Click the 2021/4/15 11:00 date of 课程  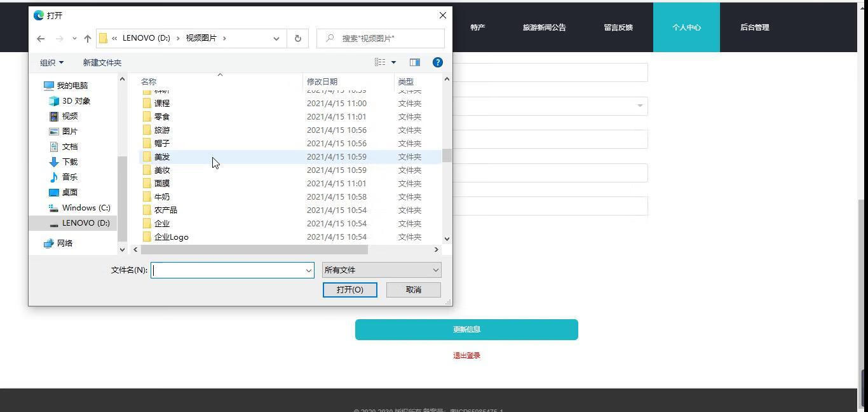pos(337,103)
